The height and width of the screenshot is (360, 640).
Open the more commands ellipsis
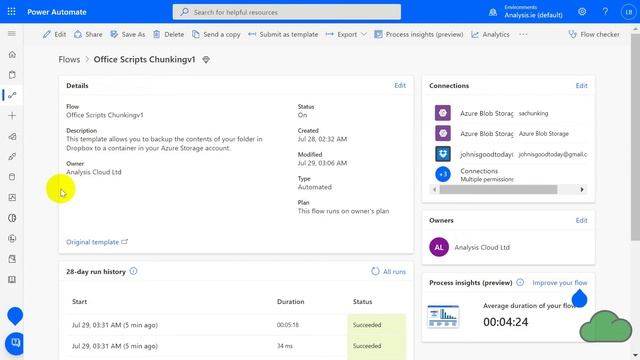(x=523, y=34)
